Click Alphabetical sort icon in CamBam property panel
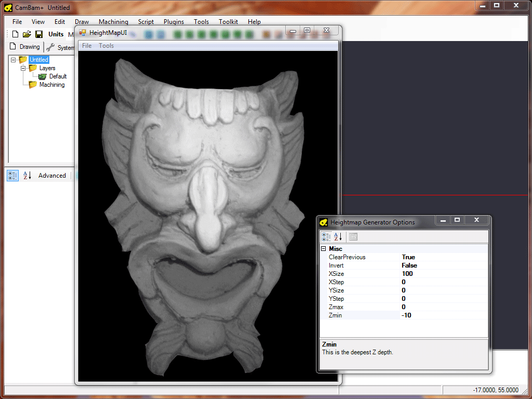Viewport: 532px width, 399px height. [x=27, y=176]
